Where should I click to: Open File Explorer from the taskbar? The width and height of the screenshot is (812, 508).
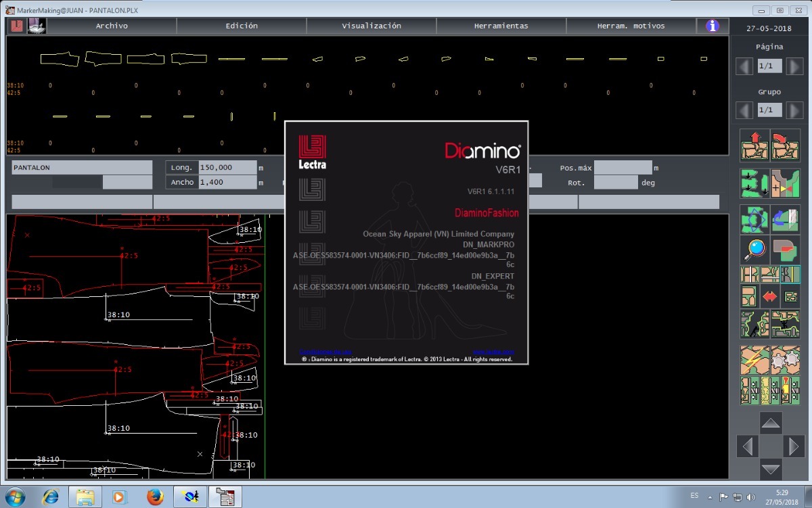pyautogui.click(x=85, y=497)
